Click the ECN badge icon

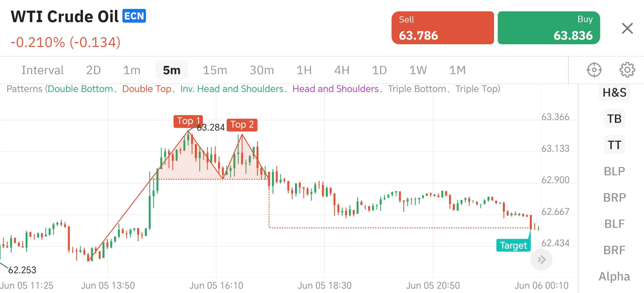(x=134, y=16)
